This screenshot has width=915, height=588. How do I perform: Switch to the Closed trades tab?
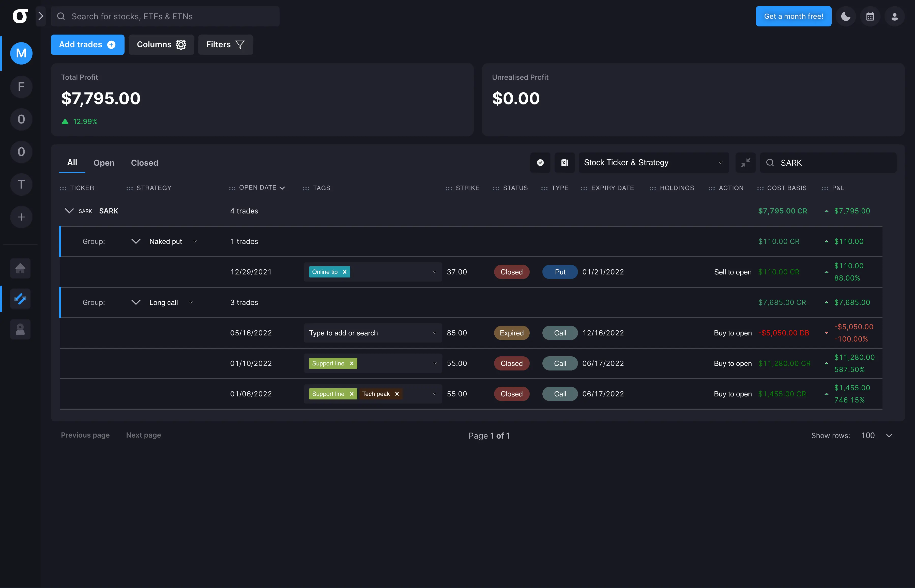click(144, 163)
